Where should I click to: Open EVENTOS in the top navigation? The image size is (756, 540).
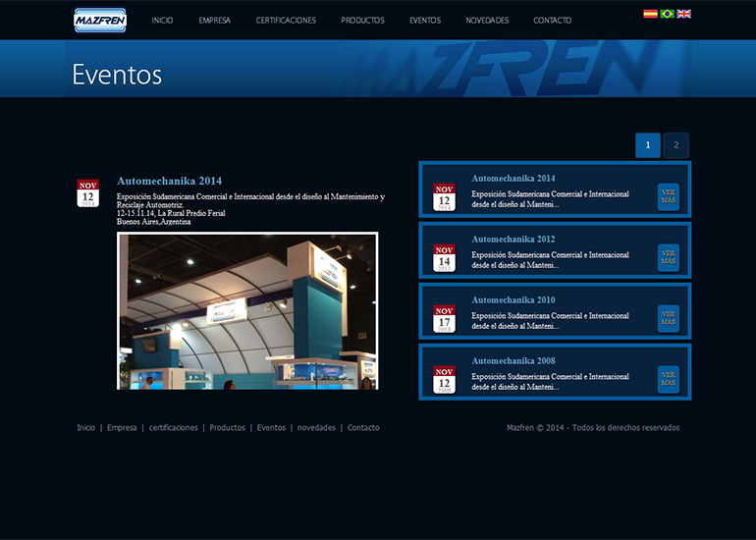(425, 21)
